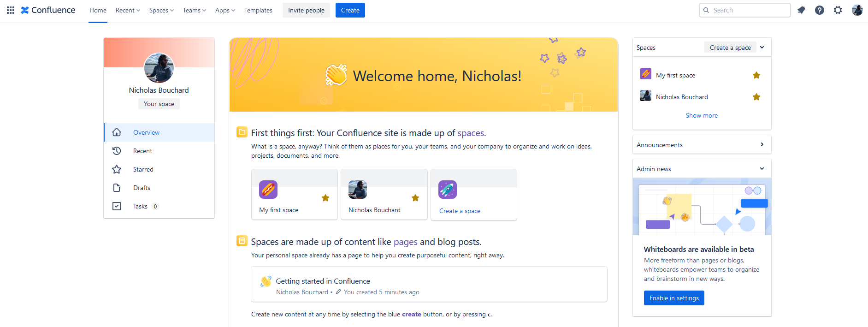The image size is (868, 327).
Task: Click My first space text in Spaces panel
Action: (x=675, y=75)
